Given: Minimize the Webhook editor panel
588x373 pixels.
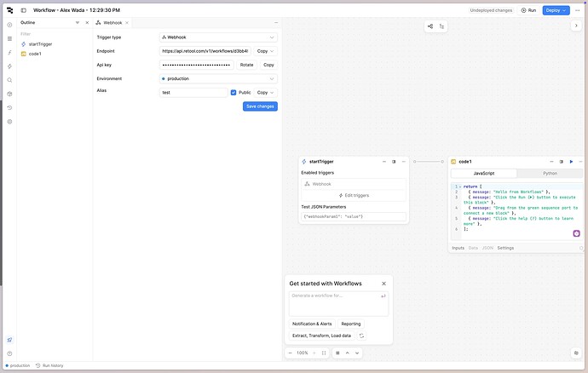Looking at the screenshot, I should tap(276, 23).
